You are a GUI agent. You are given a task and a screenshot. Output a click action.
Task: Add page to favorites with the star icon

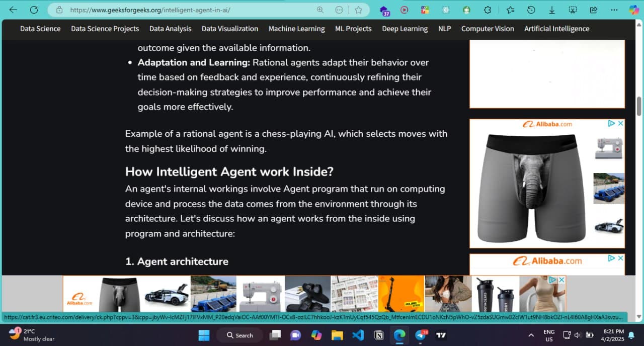point(358,10)
